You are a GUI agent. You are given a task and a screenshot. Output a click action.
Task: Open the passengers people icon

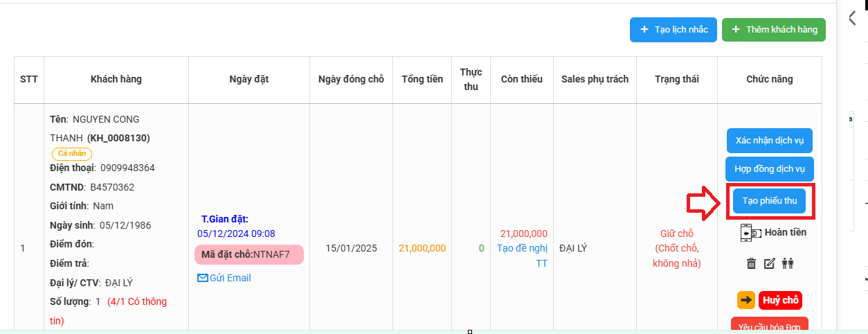click(788, 263)
